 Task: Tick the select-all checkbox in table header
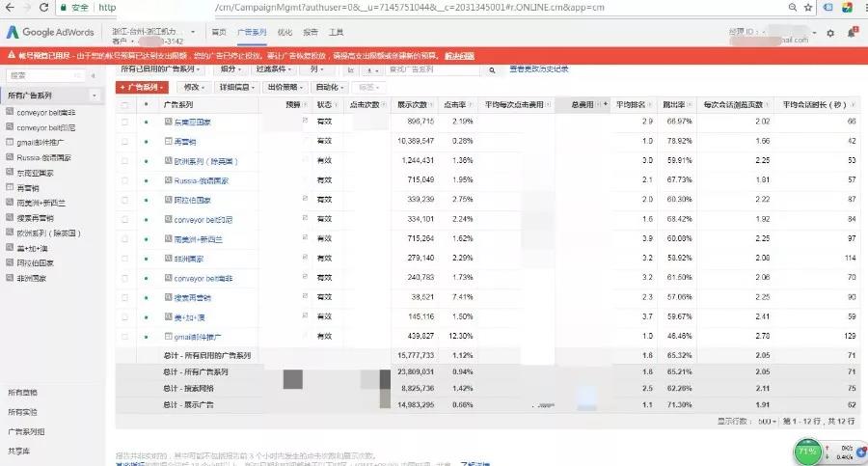pos(124,104)
